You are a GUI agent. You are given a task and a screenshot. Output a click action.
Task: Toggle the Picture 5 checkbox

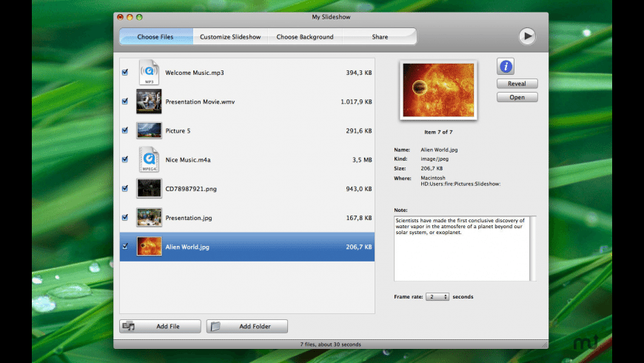point(125,130)
